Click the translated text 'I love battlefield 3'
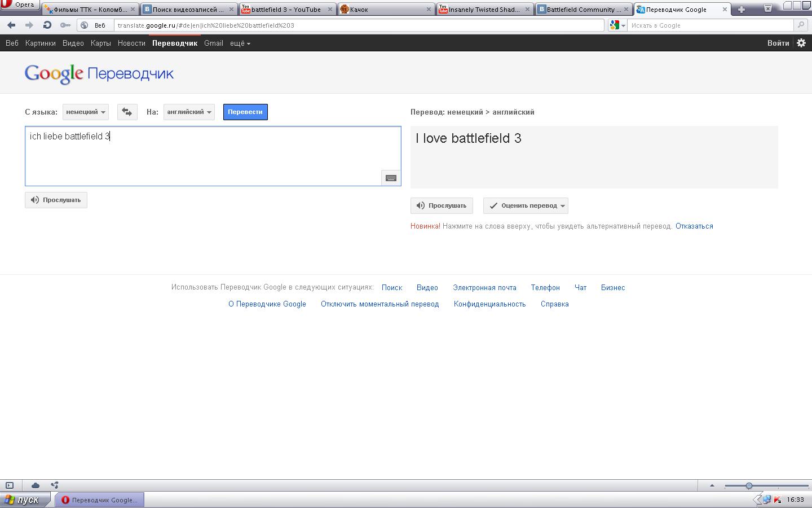The height and width of the screenshot is (508, 812). point(469,138)
